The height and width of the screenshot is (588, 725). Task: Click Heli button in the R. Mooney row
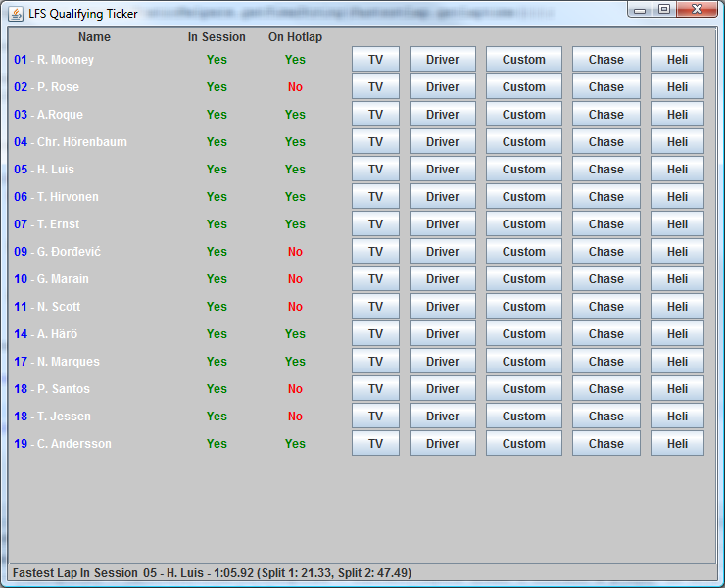(677, 59)
